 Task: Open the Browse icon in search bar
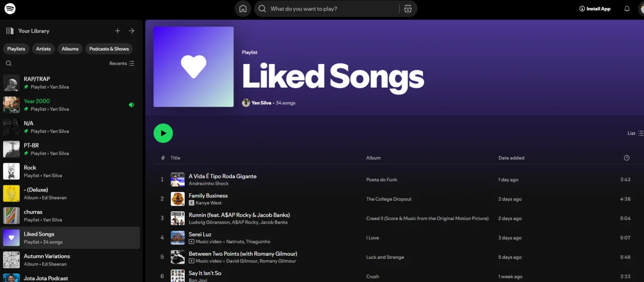408,9
